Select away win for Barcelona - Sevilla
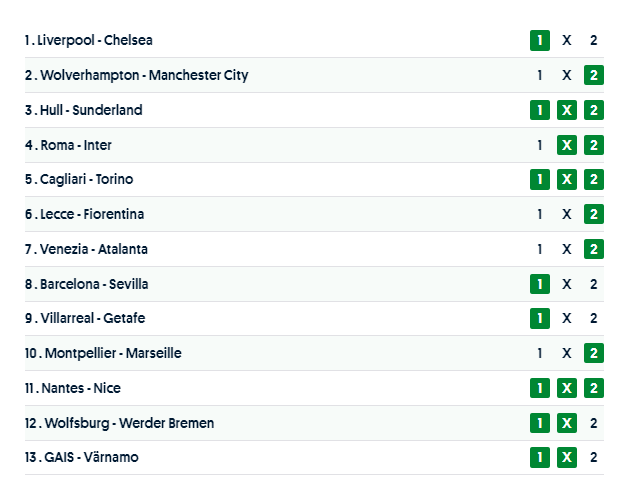 (x=594, y=284)
